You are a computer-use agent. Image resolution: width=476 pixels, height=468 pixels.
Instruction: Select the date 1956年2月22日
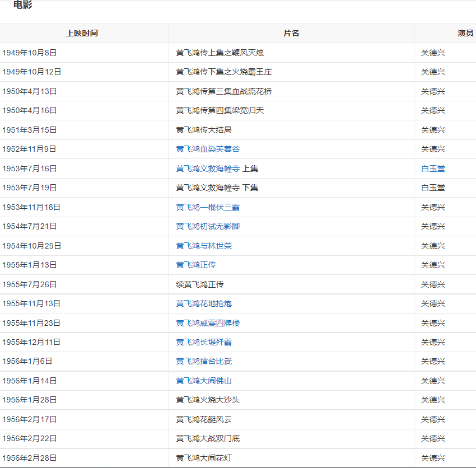point(30,438)
